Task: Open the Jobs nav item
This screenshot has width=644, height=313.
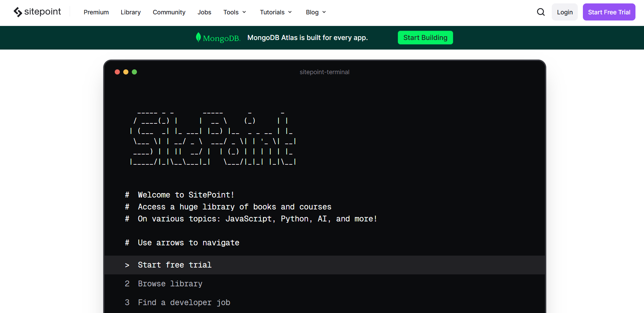Action: (x=204, y=12)
